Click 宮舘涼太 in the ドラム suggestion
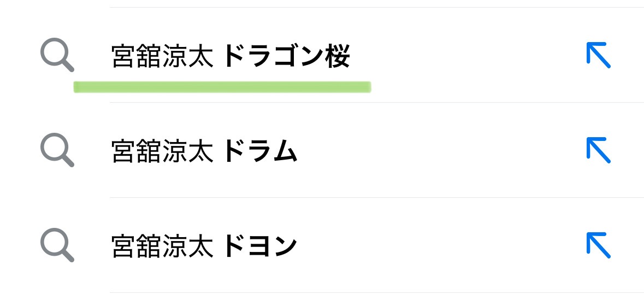644x294 pixels. click(x=163, y=151)
